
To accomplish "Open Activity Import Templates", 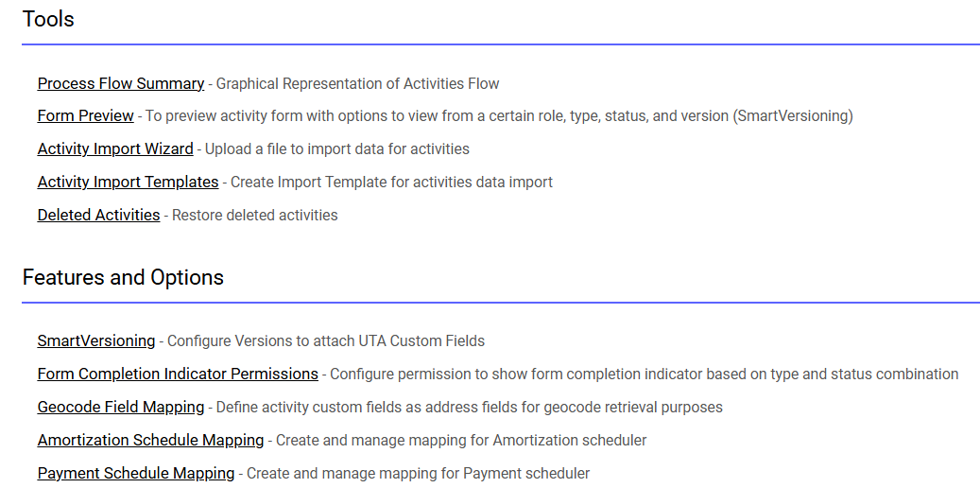I will [129, 183].
